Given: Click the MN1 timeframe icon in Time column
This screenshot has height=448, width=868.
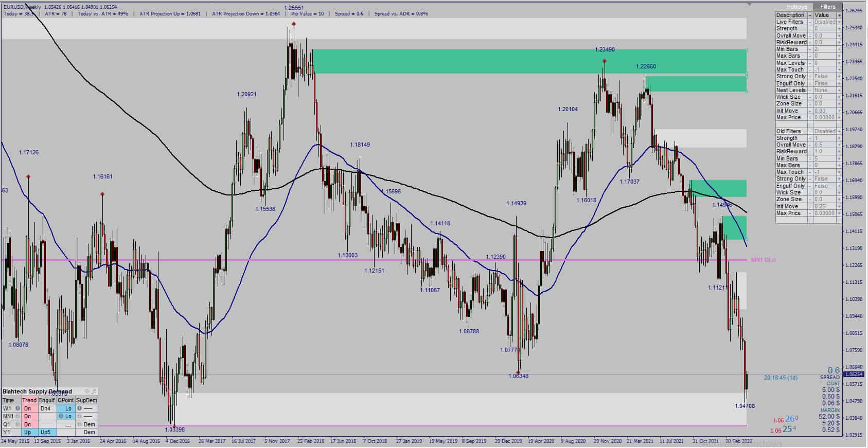Looking at the screenshot, I should 18,416.
